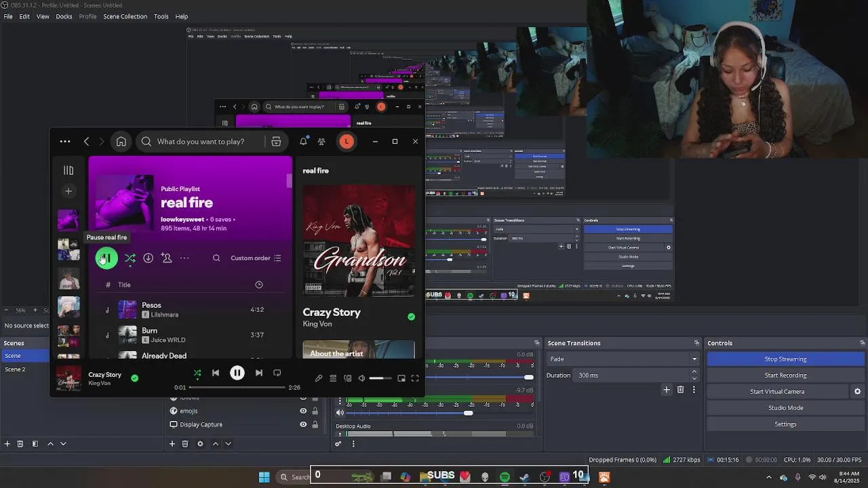Viewport: 868px width, 488px height.
Task: Invite collaborators to the real fire playlist
Action: click(x=166, y=258)
